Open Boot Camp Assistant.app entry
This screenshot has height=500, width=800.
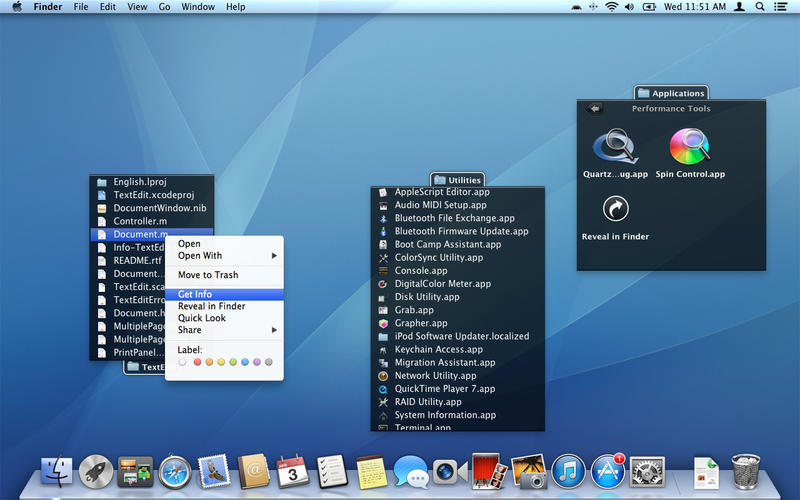[x=458, y=244]
